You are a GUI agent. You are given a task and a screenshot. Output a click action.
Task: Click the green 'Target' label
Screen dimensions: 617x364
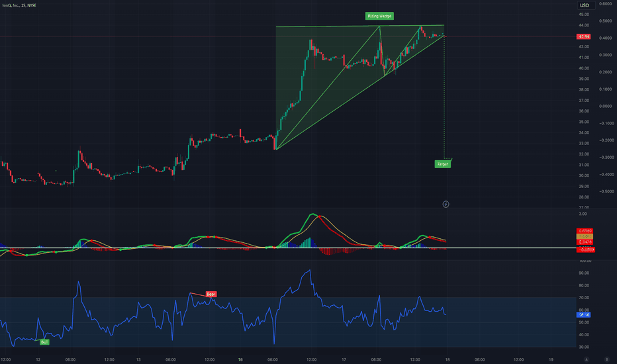click(443, 164)
